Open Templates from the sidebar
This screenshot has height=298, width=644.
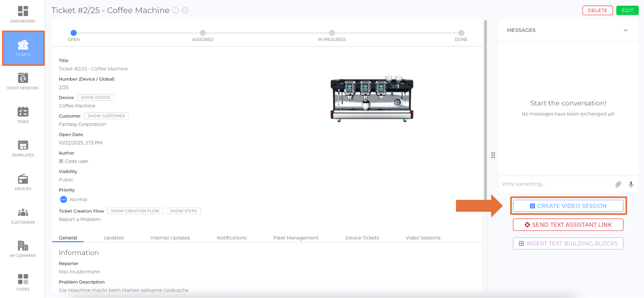pyautogui.click(x=23, y=149)
